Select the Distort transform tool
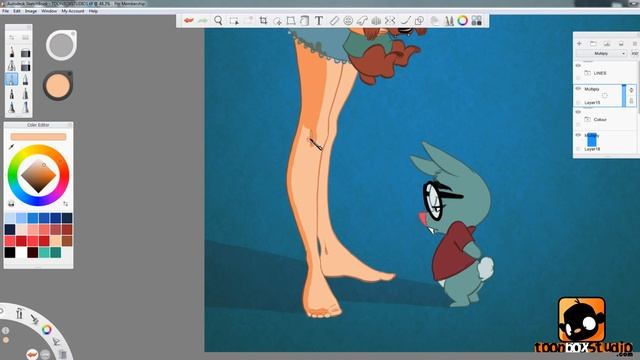 pos(291,20)
